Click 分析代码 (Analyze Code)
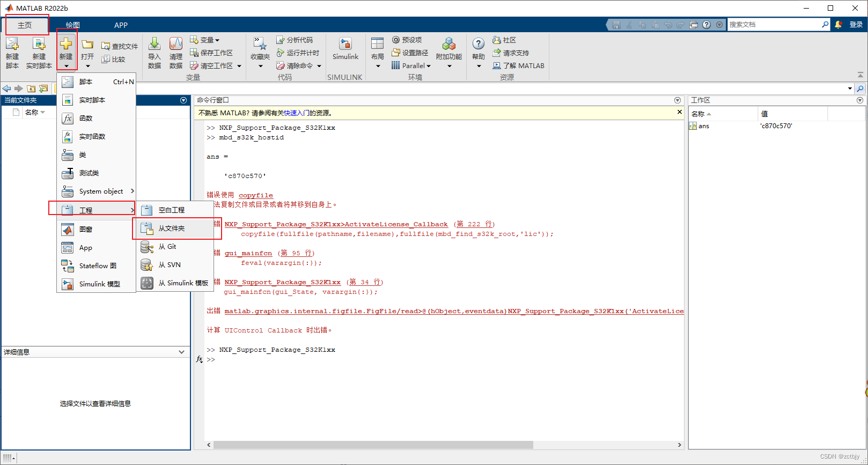 (295, 40)
